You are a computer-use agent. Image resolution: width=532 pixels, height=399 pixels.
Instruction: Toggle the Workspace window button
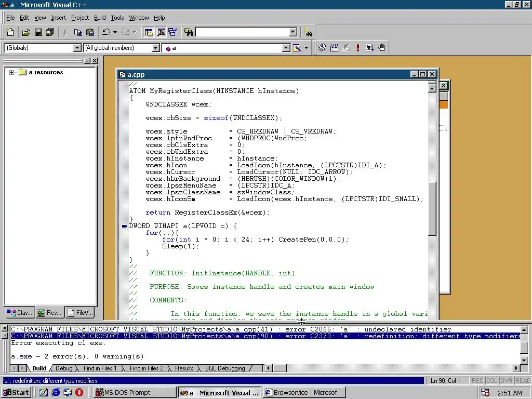(149, 32)
